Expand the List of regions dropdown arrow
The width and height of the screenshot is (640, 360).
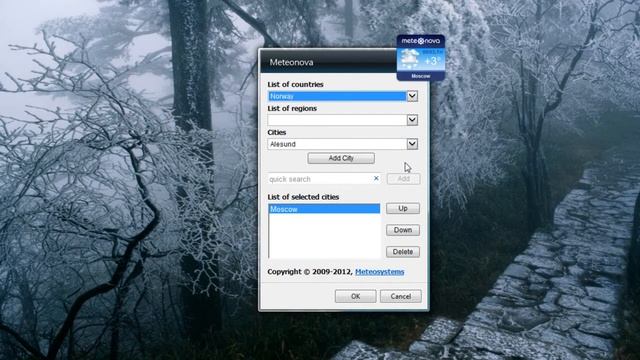coord(412,120)
